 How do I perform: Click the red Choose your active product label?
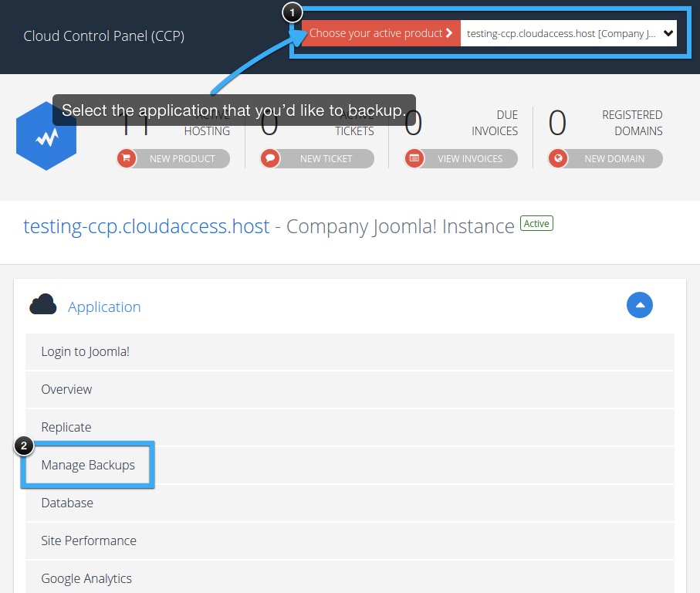click(x=381, y=33)
